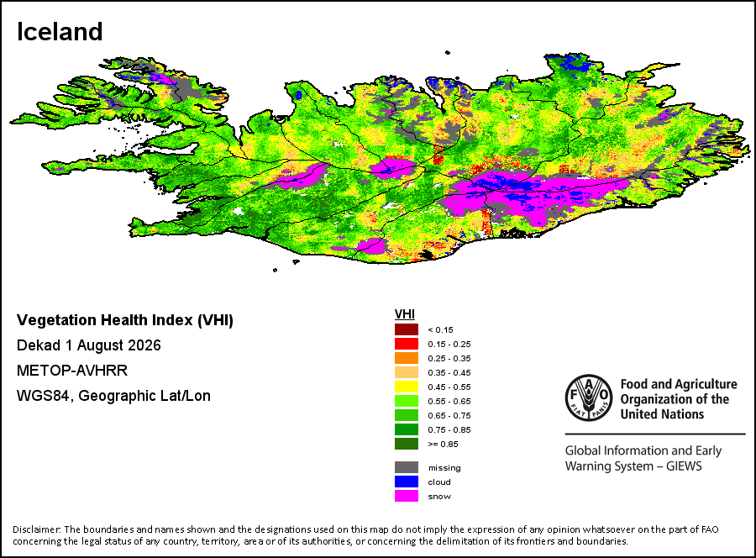Click the blue cloud legend swatch
Image resolution: width=756 pixels, height=558 pixels.
pos(407,482)
